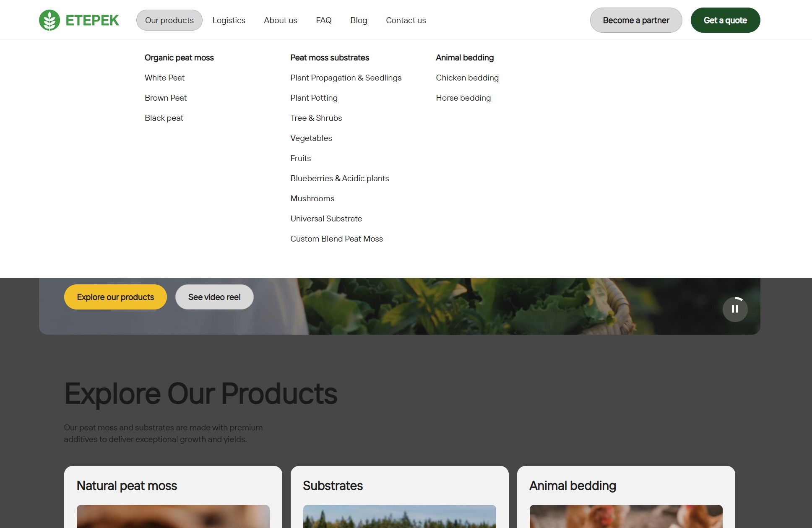Choose Brown Peat product link
This screenshot has height=528, width=812.
[x=166, y=98]
